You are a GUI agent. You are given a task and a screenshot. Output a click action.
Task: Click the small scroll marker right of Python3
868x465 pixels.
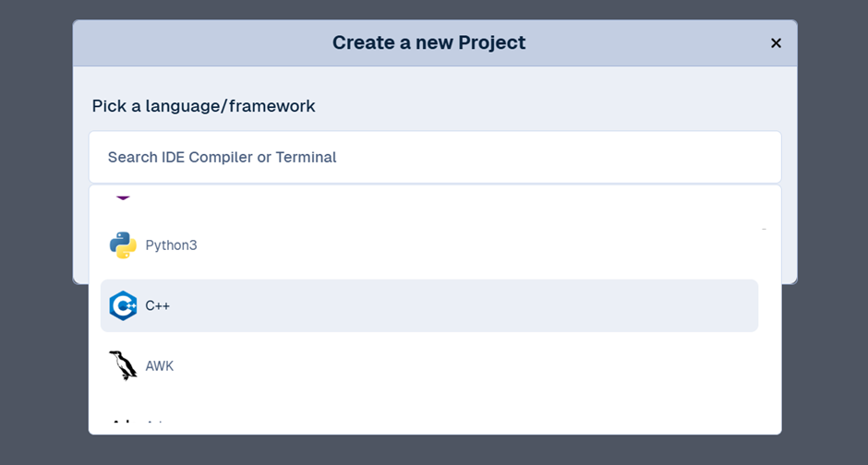point(764,228)
